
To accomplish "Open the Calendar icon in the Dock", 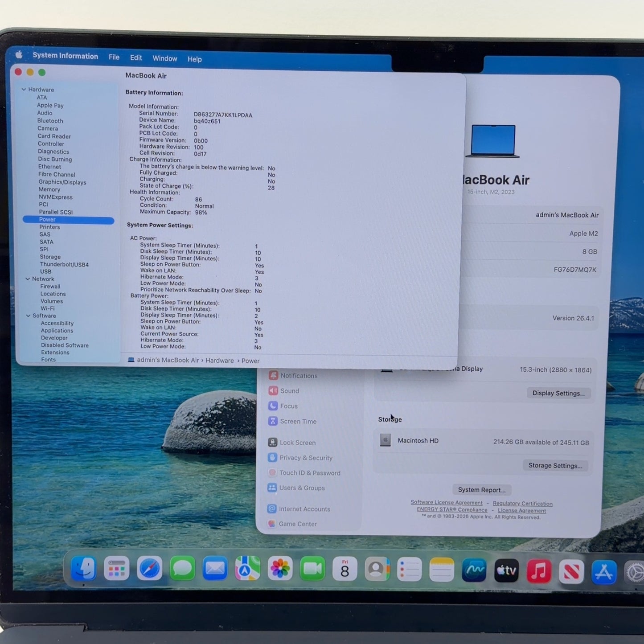I will 345,569.
